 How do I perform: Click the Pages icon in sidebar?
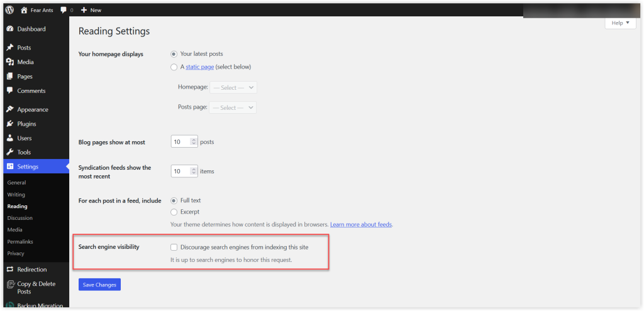point(10,76)
